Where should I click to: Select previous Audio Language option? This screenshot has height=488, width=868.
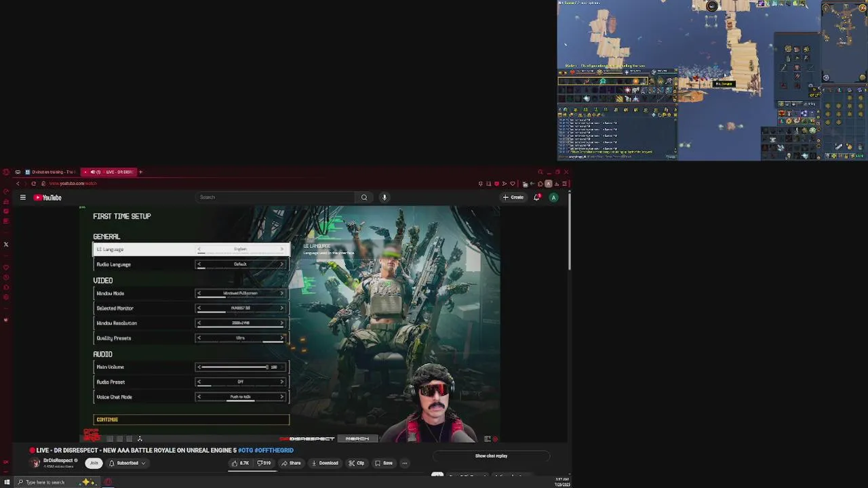click(x=199, y=264)
